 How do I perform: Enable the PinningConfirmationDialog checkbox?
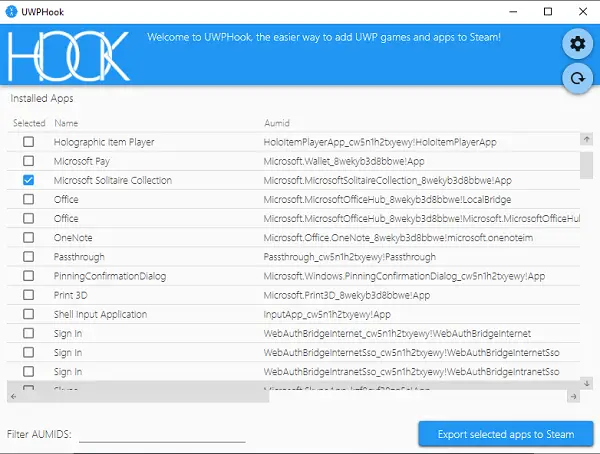[28, 276]
